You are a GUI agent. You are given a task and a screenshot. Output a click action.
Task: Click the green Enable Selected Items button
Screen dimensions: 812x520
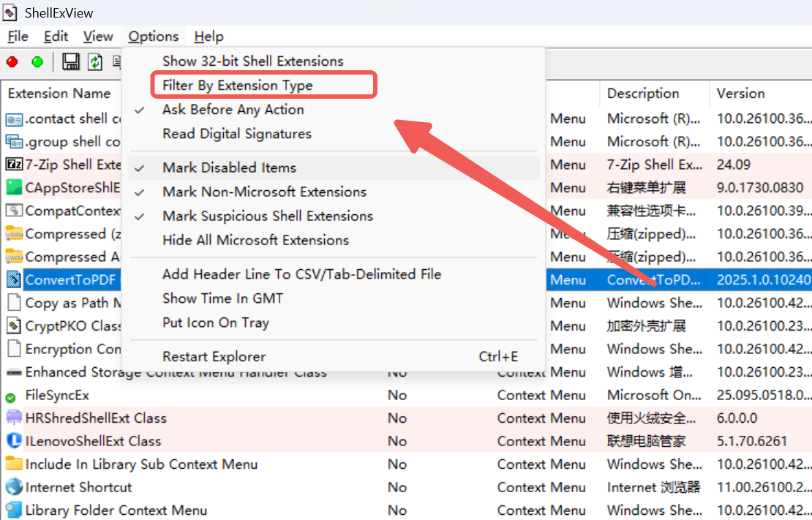click(x=37, y=62)
